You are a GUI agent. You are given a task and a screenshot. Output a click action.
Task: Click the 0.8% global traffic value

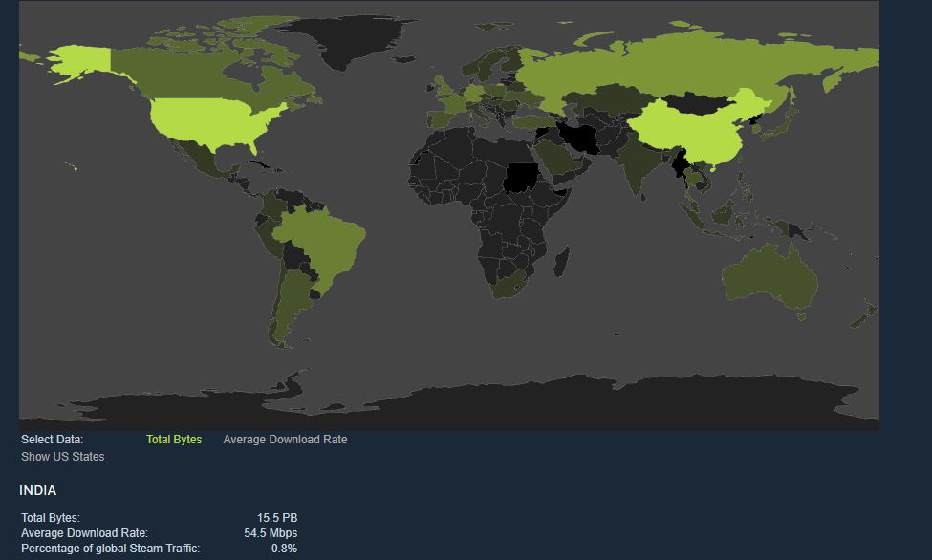coord(284,549)
